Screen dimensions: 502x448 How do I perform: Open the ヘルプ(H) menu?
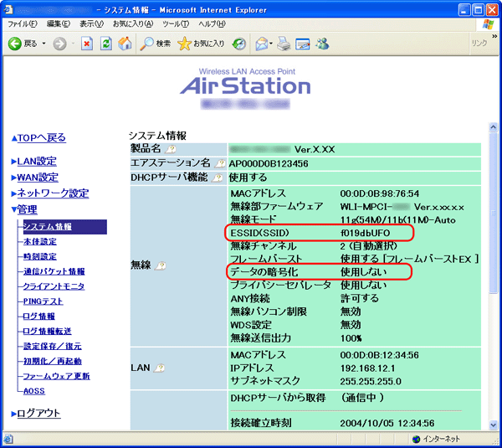tap(212, 24)
